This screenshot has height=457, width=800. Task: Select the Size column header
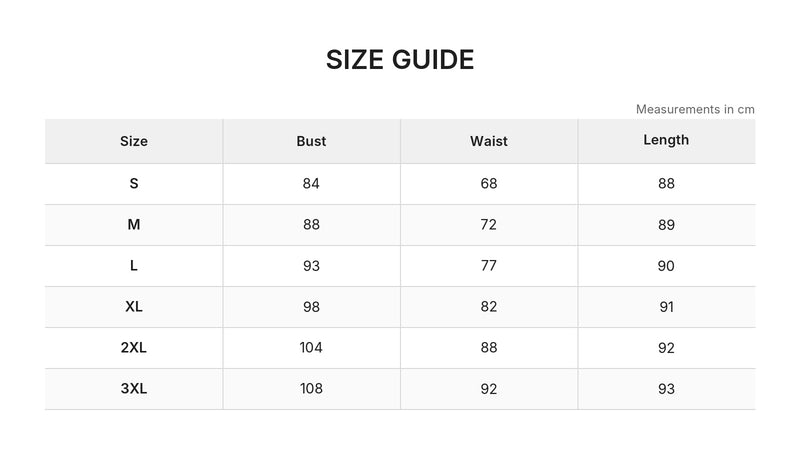(134, 141)
